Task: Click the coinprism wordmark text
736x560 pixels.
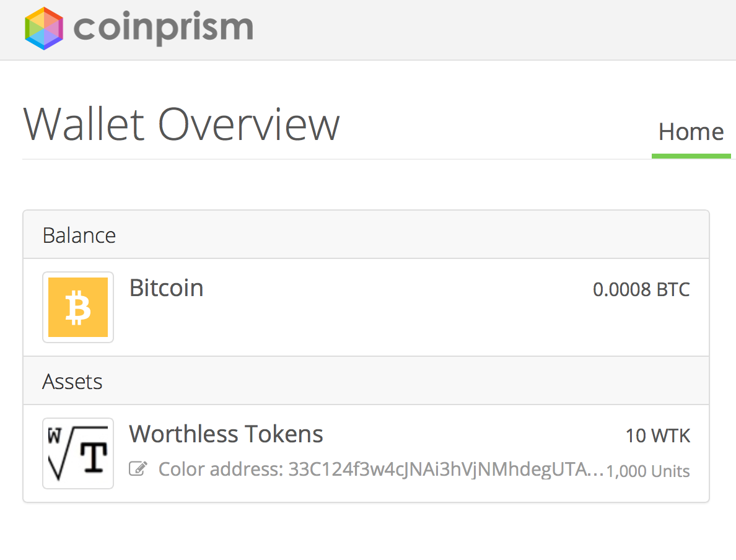Action: [164, 28]
